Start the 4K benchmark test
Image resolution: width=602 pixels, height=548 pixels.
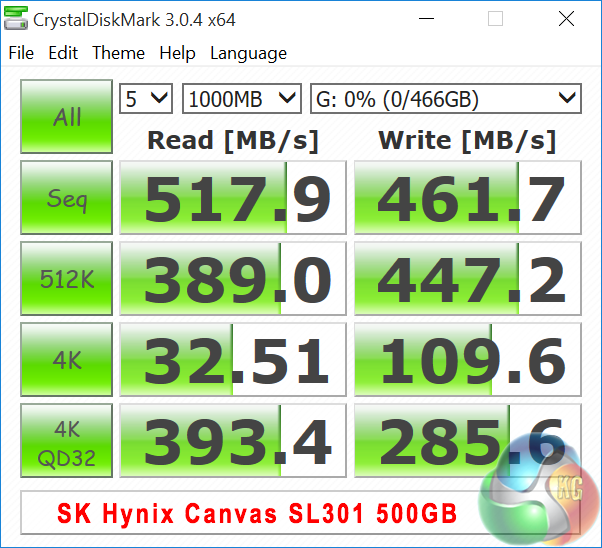[x=66, y=359]
